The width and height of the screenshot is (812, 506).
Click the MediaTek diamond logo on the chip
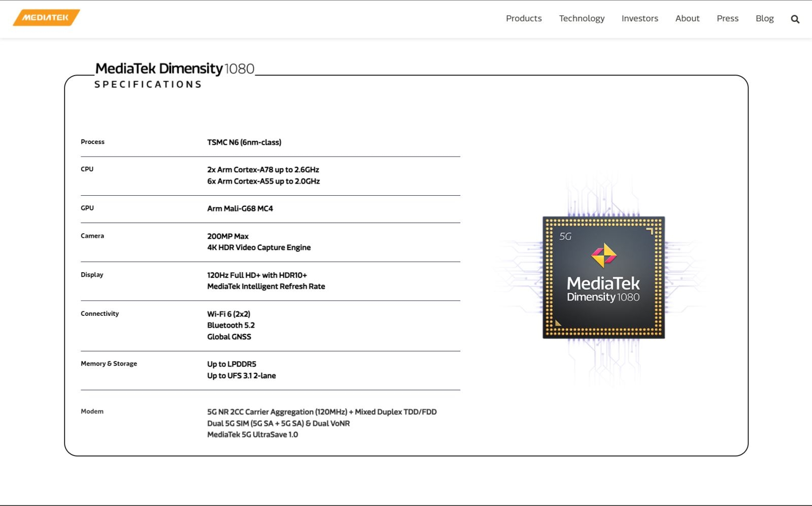tap(603, 256)
